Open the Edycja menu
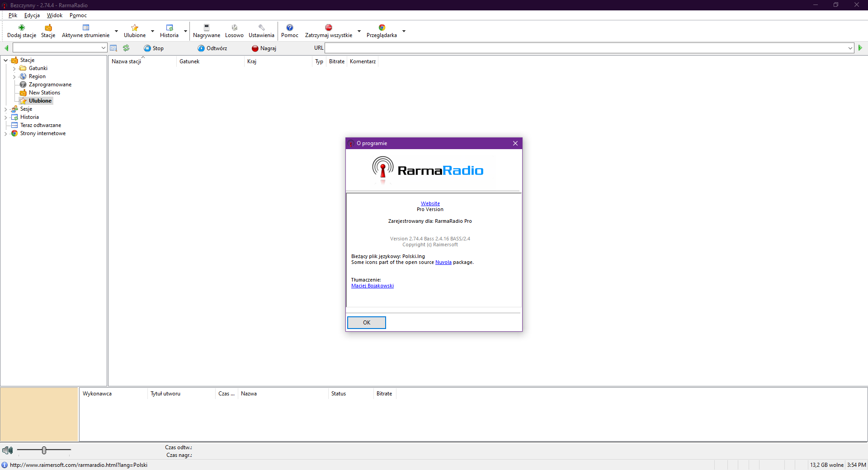868x470 pixels. click(x=32, y=15)
